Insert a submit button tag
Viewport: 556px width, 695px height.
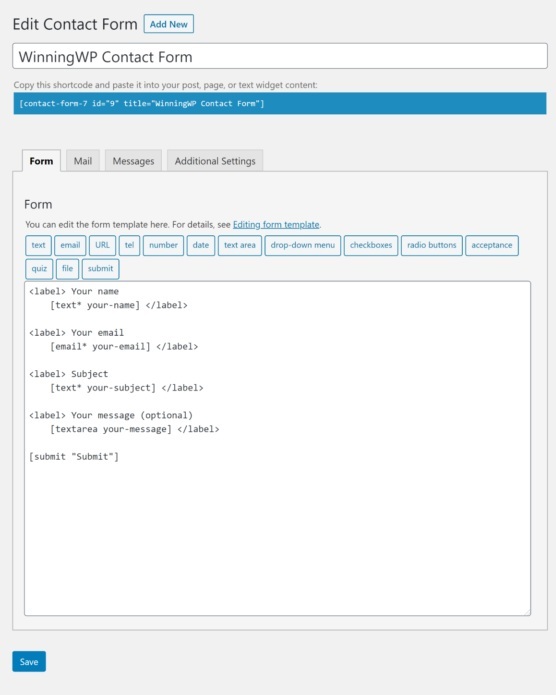coord(101,269)
